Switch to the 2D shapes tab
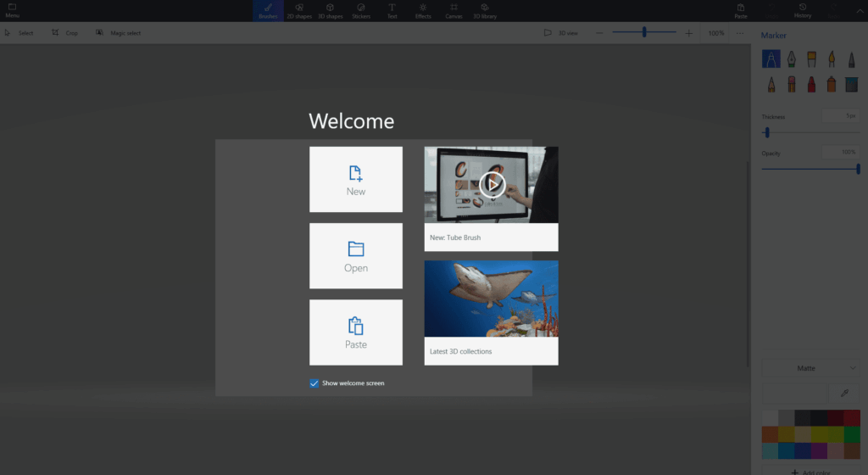Screen dimensions: 868x475 point(299,10)
